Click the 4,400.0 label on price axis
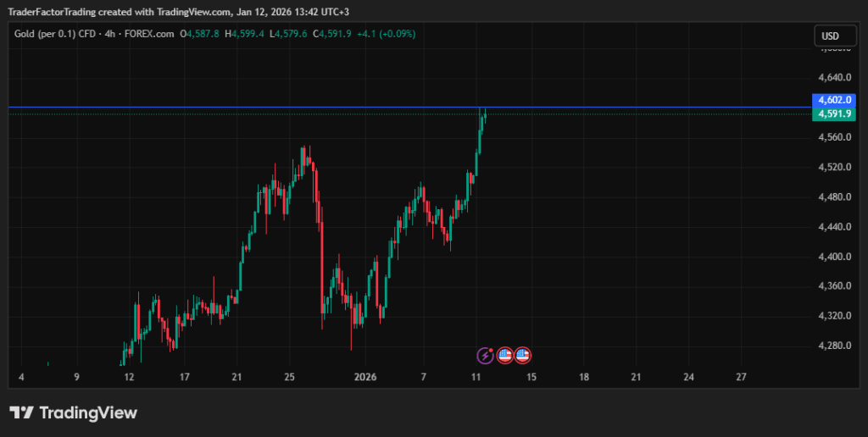This screenshot has height=437, width=868. (x=834, y=257)
